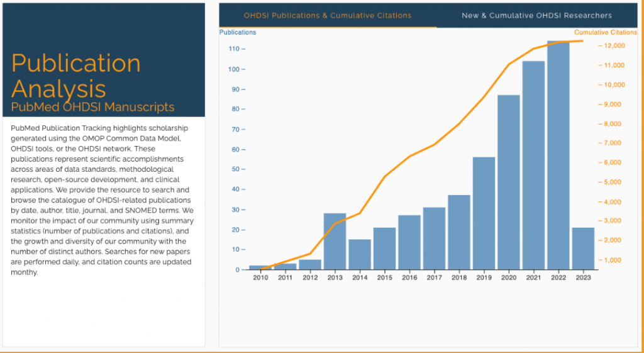Switch to New & Cumulative OHDSI Researchers tab

tap(536, 16)
